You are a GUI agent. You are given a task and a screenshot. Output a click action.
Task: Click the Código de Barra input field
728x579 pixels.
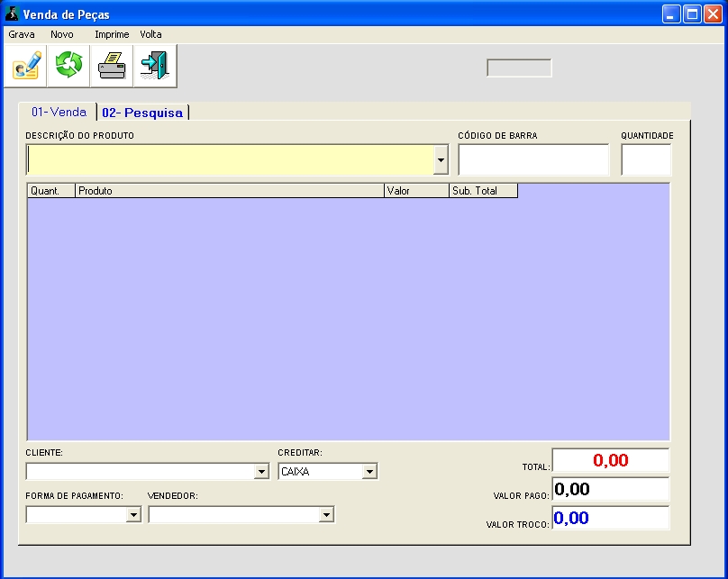[533, 160]
